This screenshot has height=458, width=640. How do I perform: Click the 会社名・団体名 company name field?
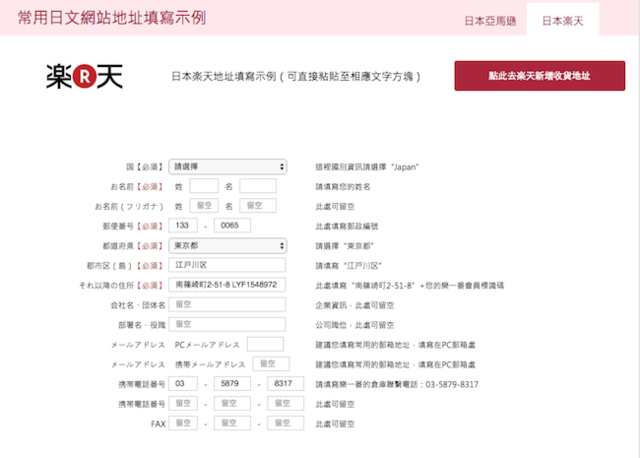[228, 304]
